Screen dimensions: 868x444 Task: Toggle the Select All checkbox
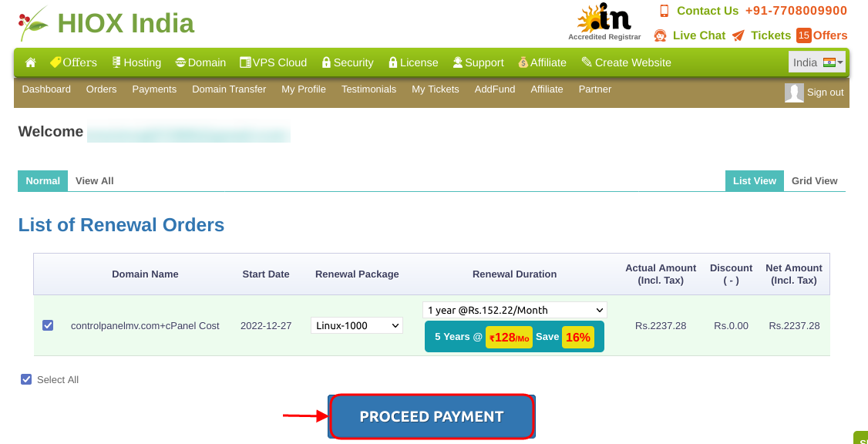coord(26,379)
